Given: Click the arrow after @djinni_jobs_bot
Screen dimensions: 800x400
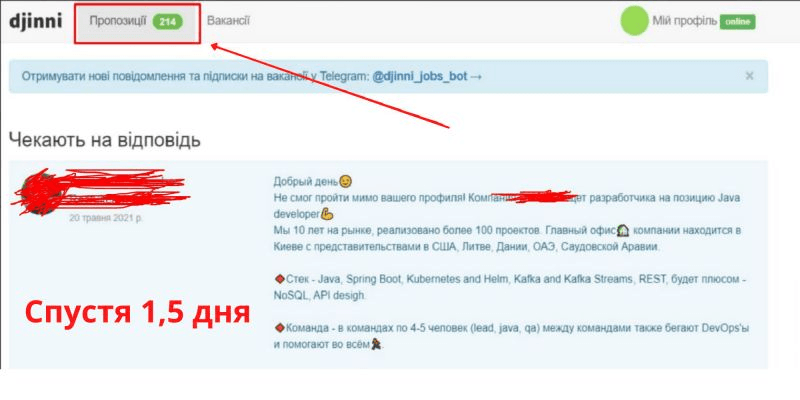Looking at the screenshot, I should (476, 77).
